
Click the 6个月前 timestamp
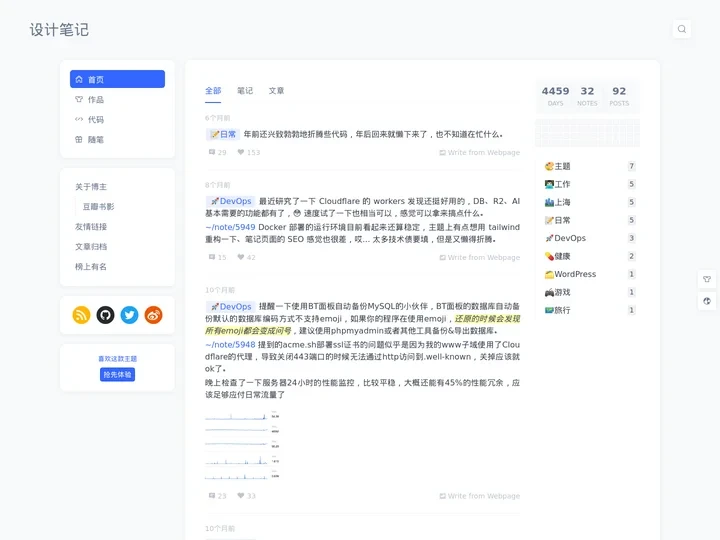pos(217,118)
